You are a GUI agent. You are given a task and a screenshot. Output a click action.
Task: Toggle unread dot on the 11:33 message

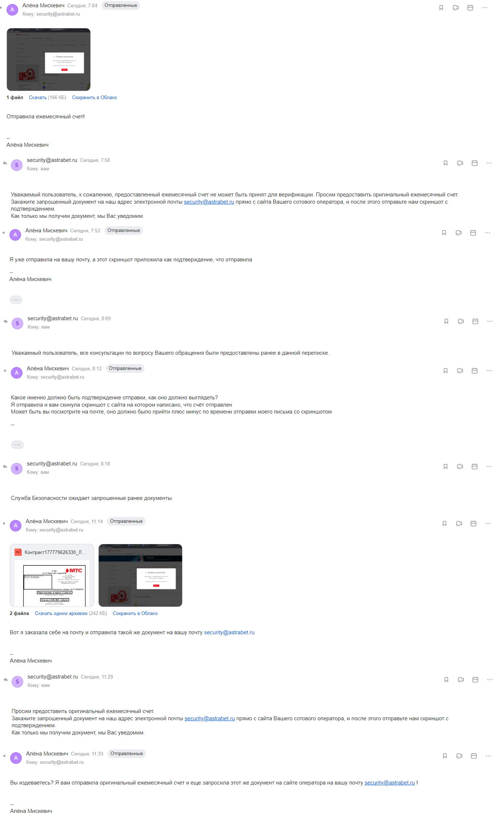click(x=4, y=756)
